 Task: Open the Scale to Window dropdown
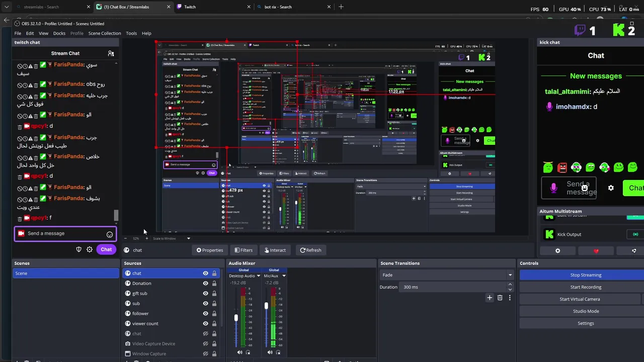[x=172, y=238]
